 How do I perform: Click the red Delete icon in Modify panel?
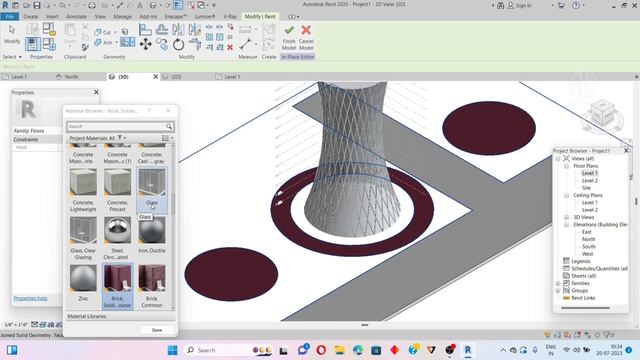pyautogui.click(x=230, y=47)
